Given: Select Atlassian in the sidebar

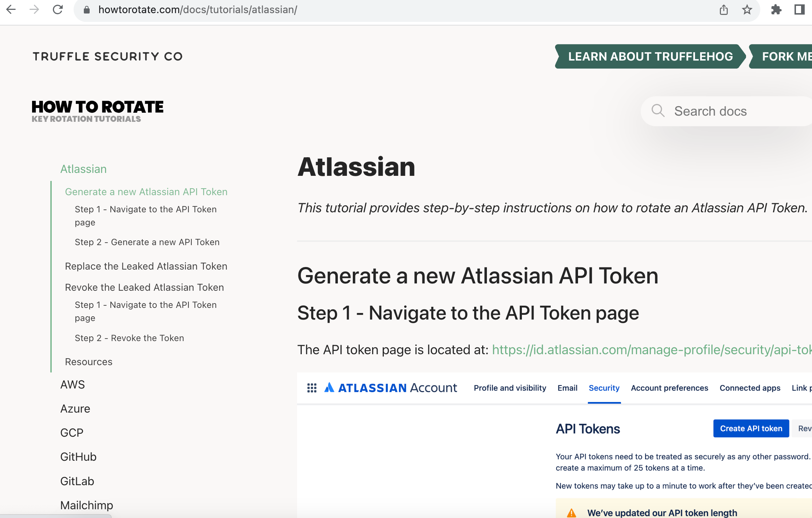Looking at the screenshot, I should tap(83, 169).
